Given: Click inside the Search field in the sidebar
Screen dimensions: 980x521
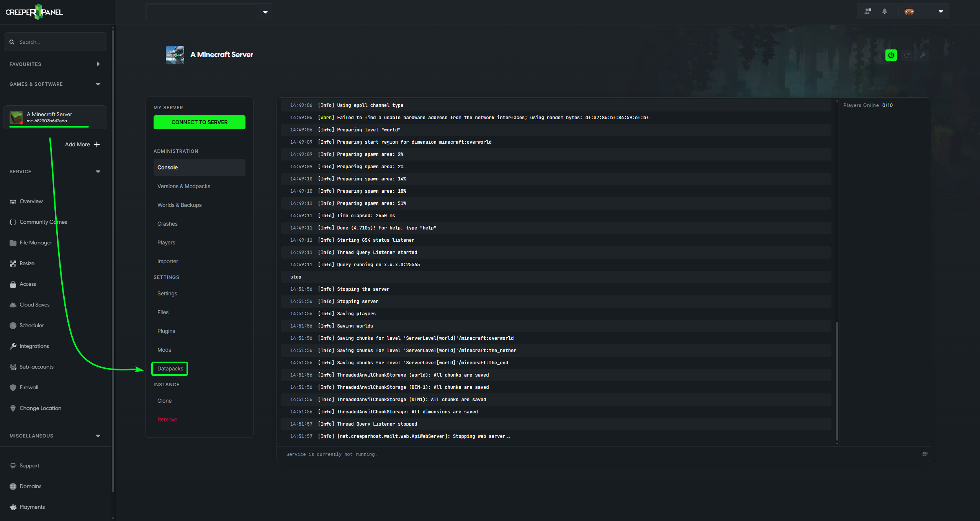Looking at the screenshot, I should [55, 41].
